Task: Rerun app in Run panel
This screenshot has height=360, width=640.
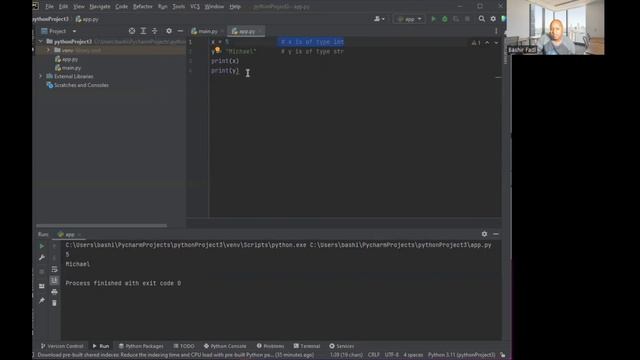Action: [42, 247]
